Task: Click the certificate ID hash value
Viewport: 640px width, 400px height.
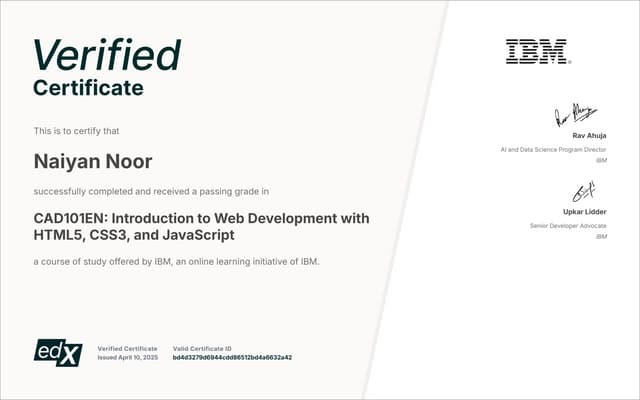Action: click(x=232, y=357)
